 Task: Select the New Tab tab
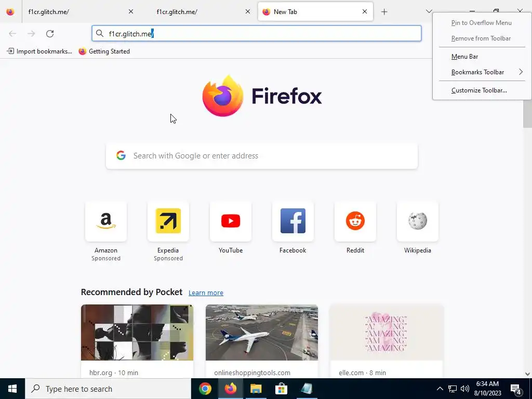tap(315, 12)
